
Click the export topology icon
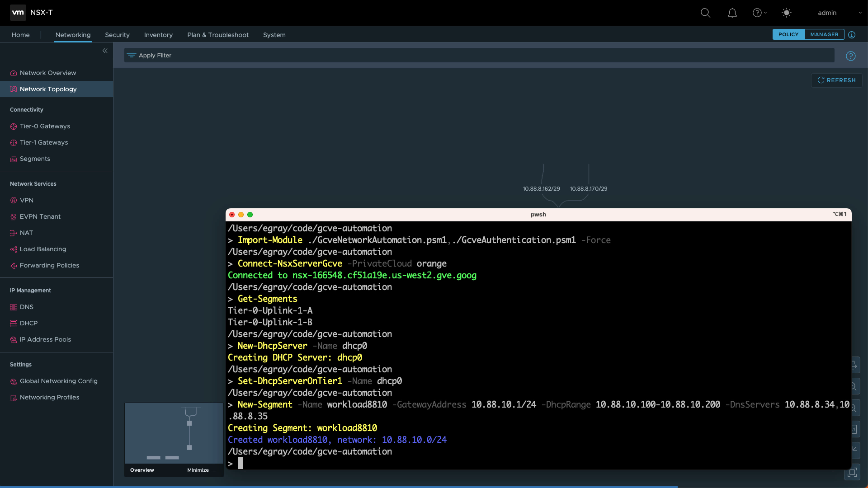(854, 365)
